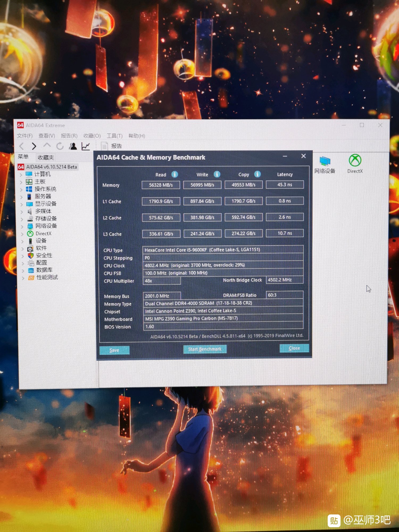Expand the 存储设备 tree node

[22, 219]
